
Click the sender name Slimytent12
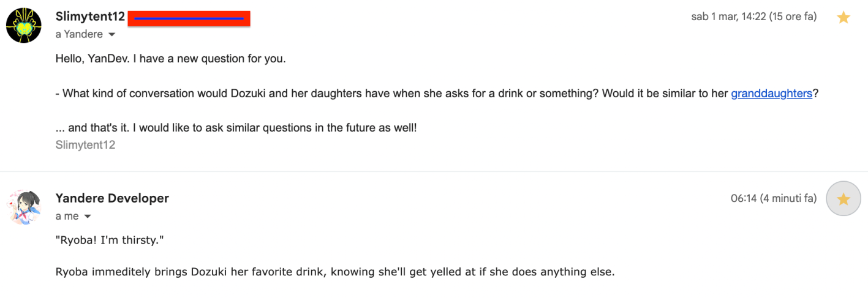(90, 17)
